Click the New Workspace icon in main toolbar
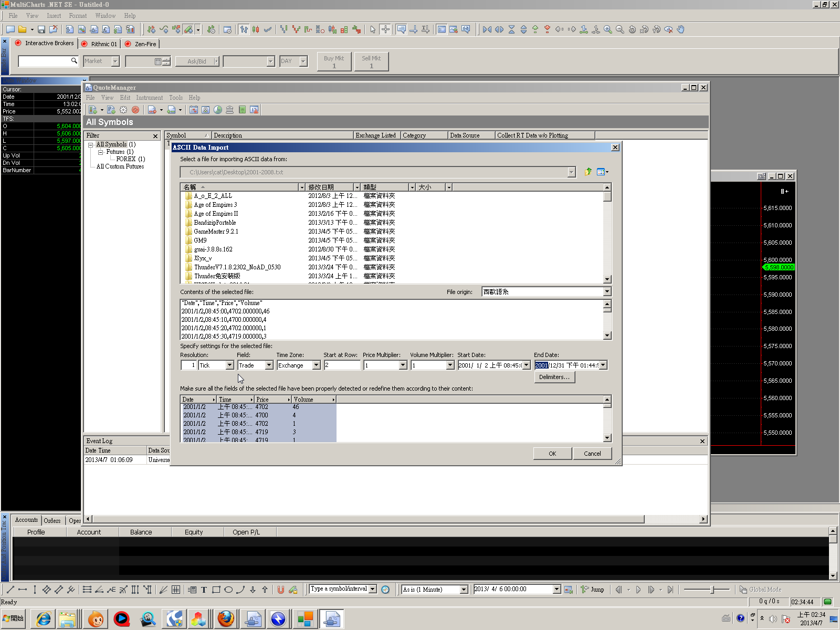The image size is (840, 630). (10, 29)
